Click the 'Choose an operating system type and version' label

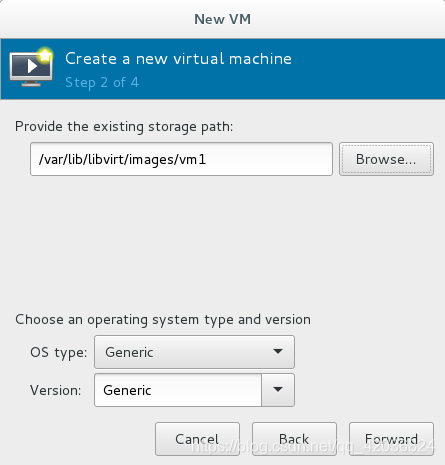[x=163, y=320]
